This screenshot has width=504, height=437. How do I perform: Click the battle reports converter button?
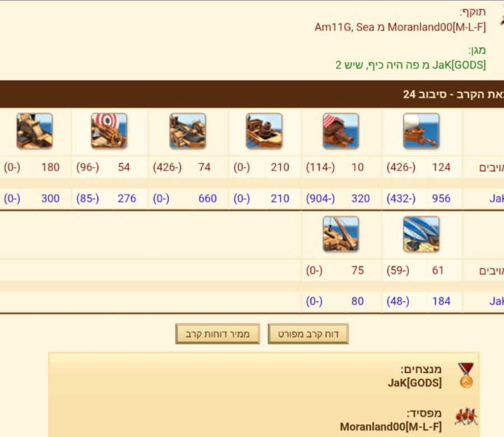coord(218,334)
